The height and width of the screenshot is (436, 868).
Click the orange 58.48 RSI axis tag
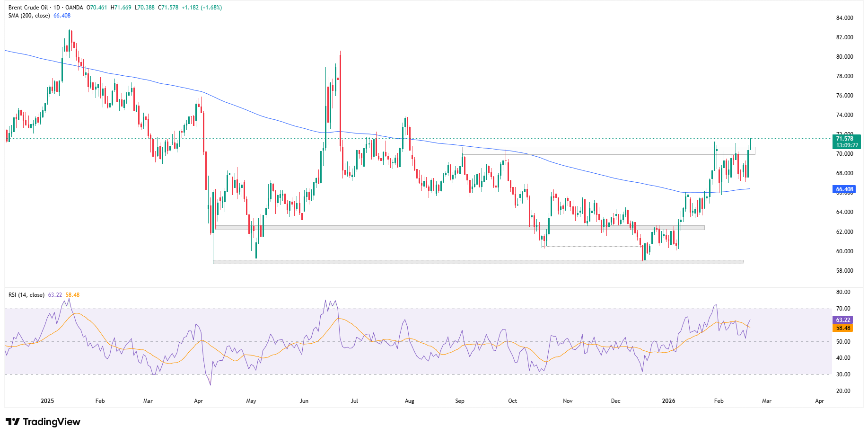coord(843,328)
